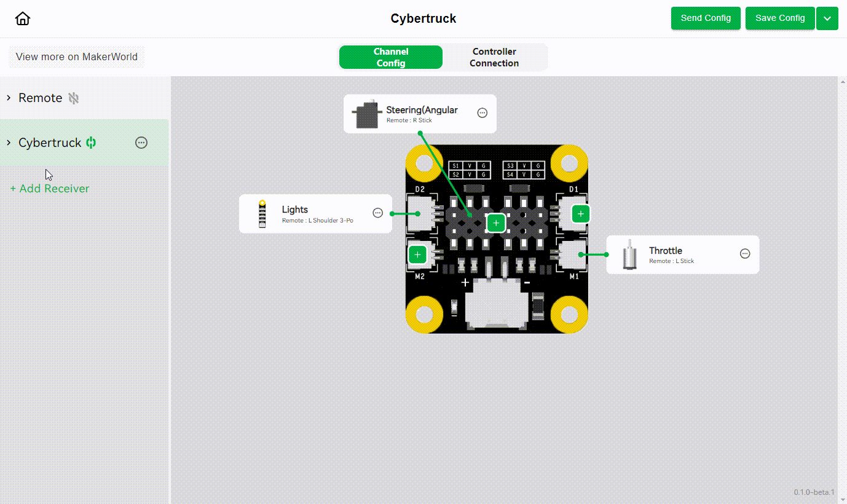Image resolution: width=847 pixels, height=504 pixels.
Task: Click the Throttle title text
Action: click(x=666, y=251)
